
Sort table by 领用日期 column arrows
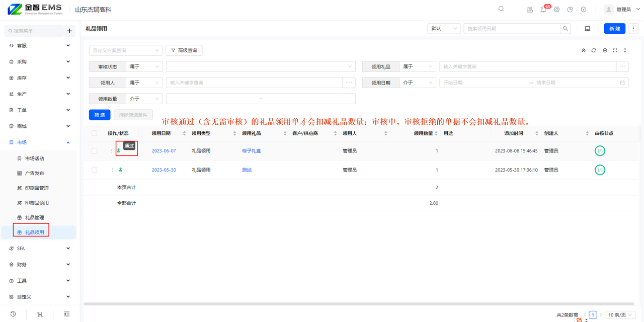185,133
